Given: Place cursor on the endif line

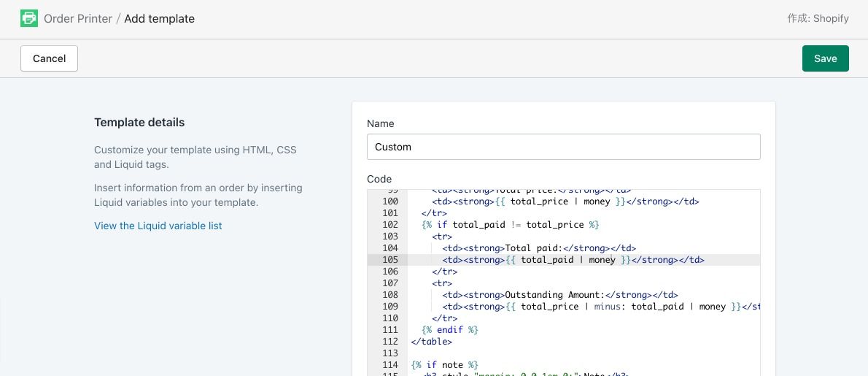Looking at the screenshot, I should point(450,330).
